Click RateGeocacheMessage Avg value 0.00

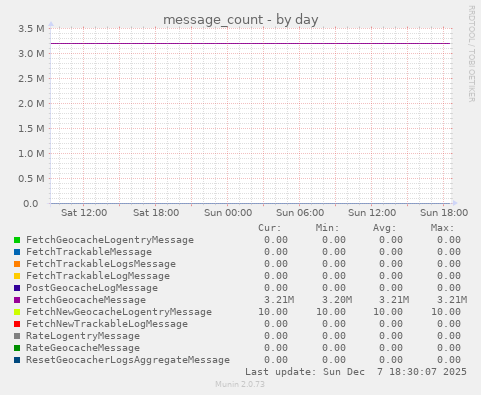tap(391, 348)
